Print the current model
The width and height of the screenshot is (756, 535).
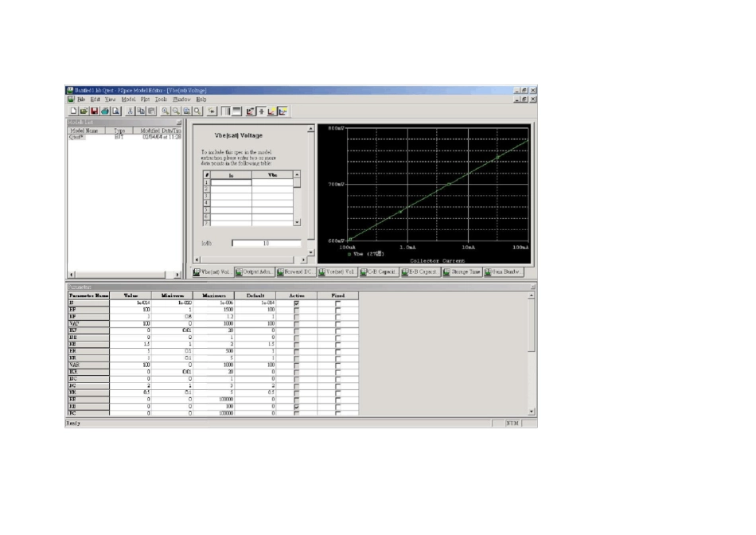coord(105,111)
